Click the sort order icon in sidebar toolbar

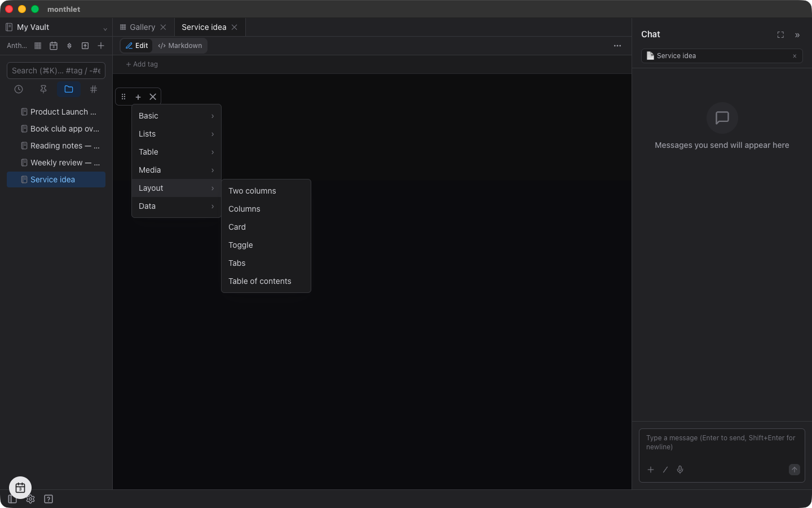(69, 46)
